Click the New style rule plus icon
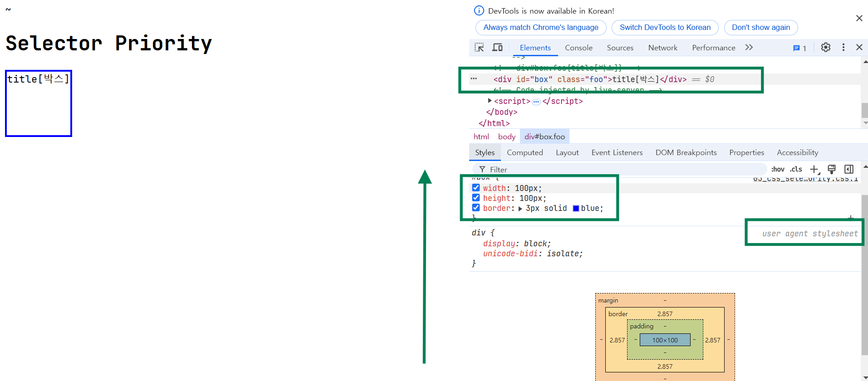Viewport: 868px width, 381px height. 814,169
